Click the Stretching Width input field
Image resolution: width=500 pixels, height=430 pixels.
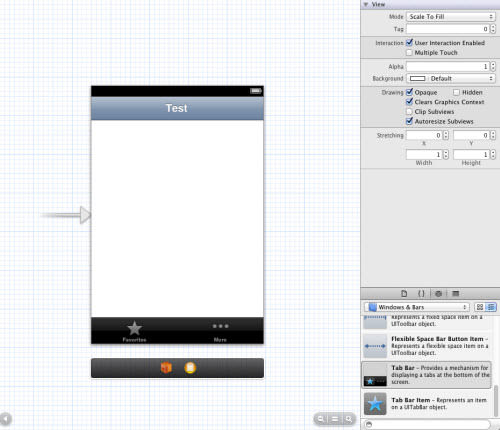click(x=424, y=154)
